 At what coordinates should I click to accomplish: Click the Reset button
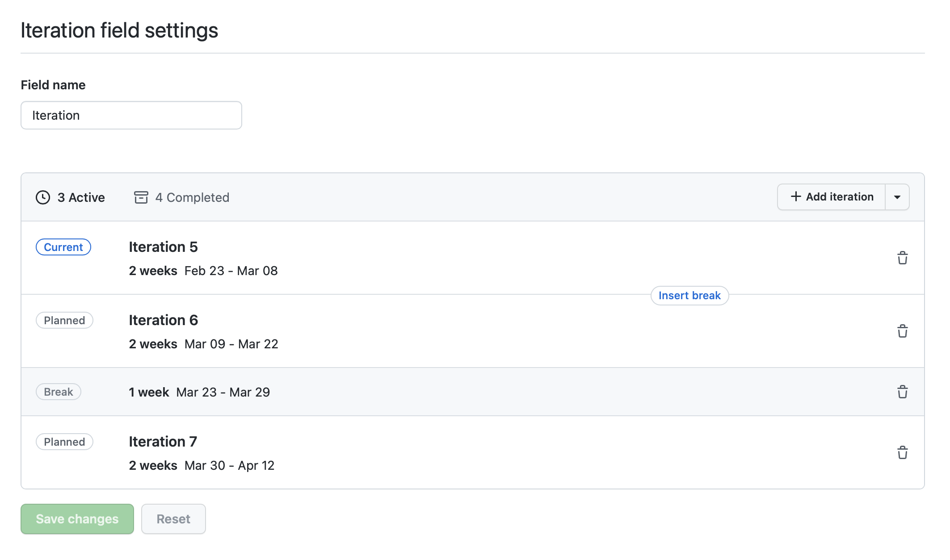coord(173,519)
